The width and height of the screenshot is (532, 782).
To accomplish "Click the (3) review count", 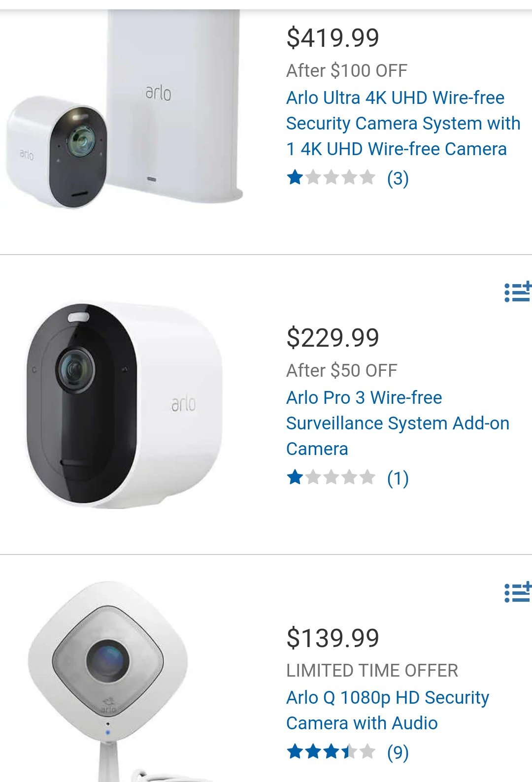I will 398,178.
